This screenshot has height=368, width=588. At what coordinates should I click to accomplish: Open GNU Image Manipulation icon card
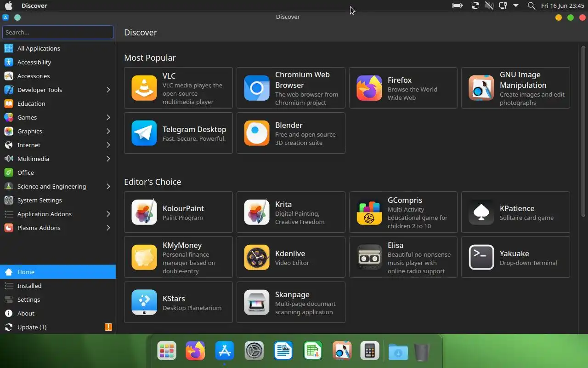tap(481, 88)
